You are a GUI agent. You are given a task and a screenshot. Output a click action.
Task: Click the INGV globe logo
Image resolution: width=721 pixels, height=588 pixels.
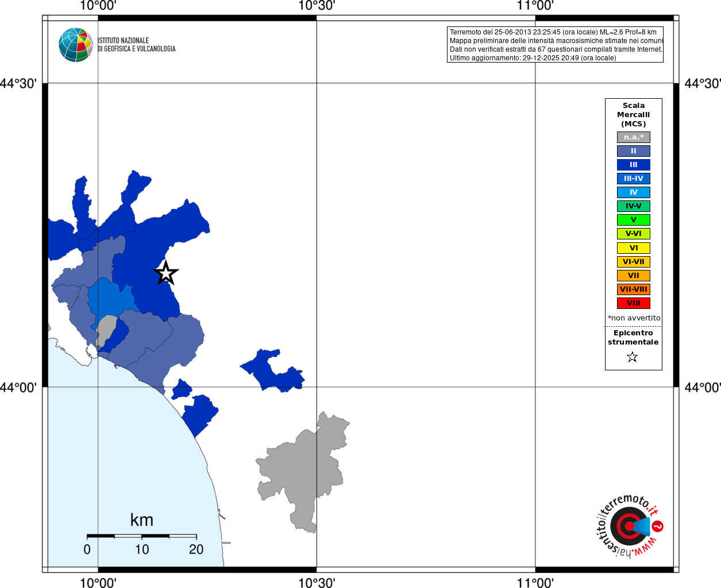tap(76, 45)
